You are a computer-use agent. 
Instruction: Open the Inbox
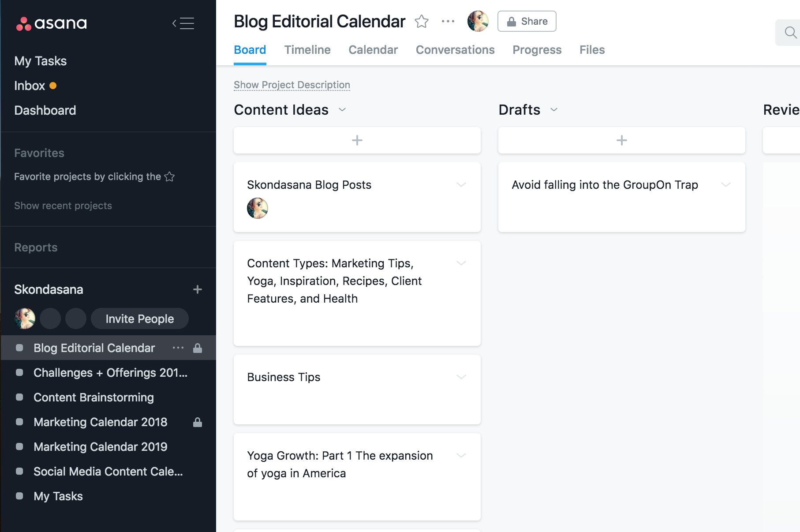[30, 86]
